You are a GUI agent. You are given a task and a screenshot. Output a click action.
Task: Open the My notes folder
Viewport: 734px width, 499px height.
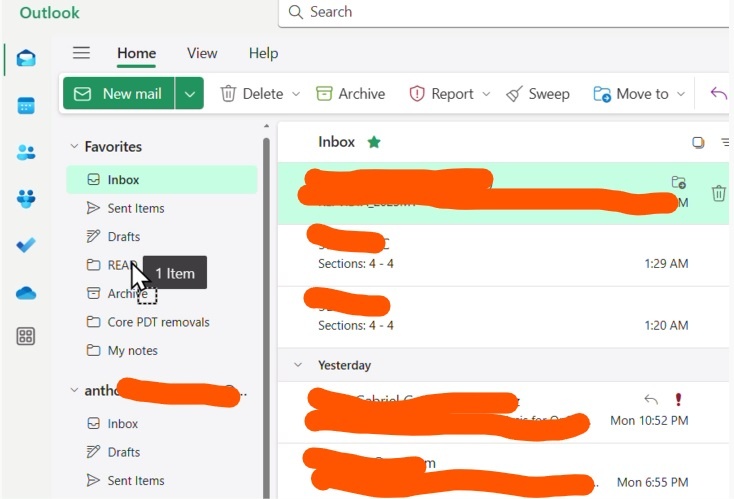point(162,350)
